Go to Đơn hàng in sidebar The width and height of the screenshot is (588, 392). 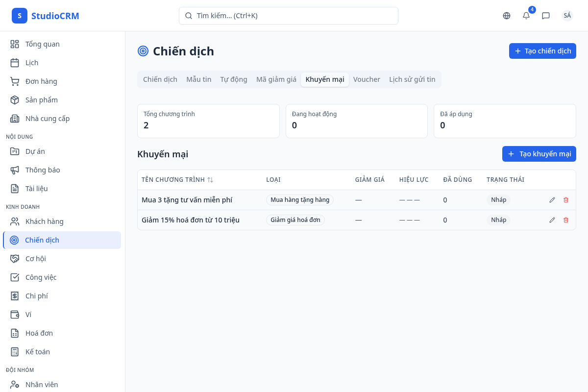(41, 81)
